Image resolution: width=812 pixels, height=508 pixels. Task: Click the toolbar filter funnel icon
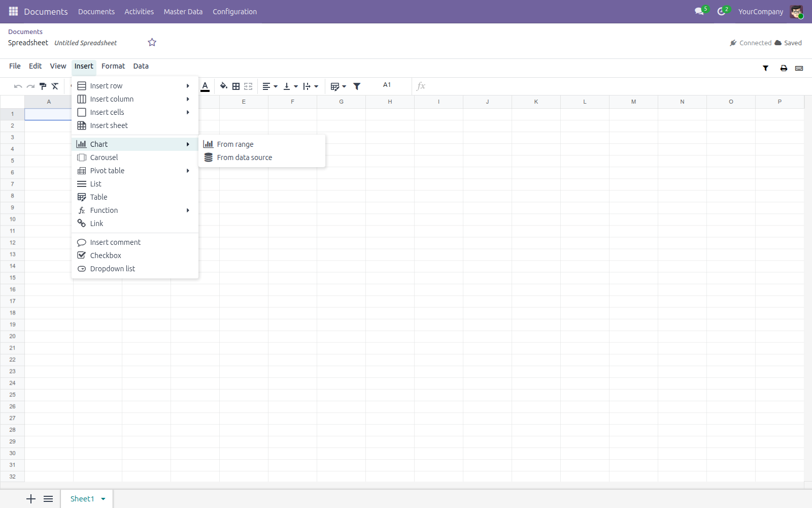pyautogui.click(x=357, y=86)
